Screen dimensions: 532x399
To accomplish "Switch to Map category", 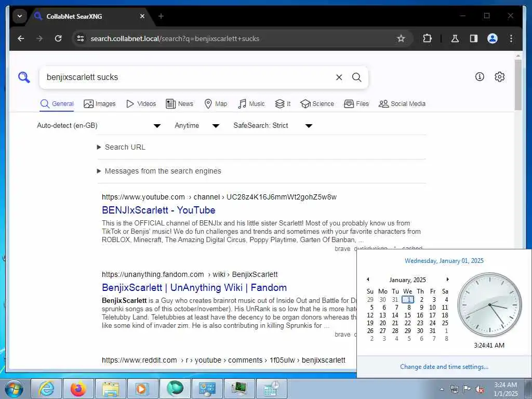I will coord(216,104).
